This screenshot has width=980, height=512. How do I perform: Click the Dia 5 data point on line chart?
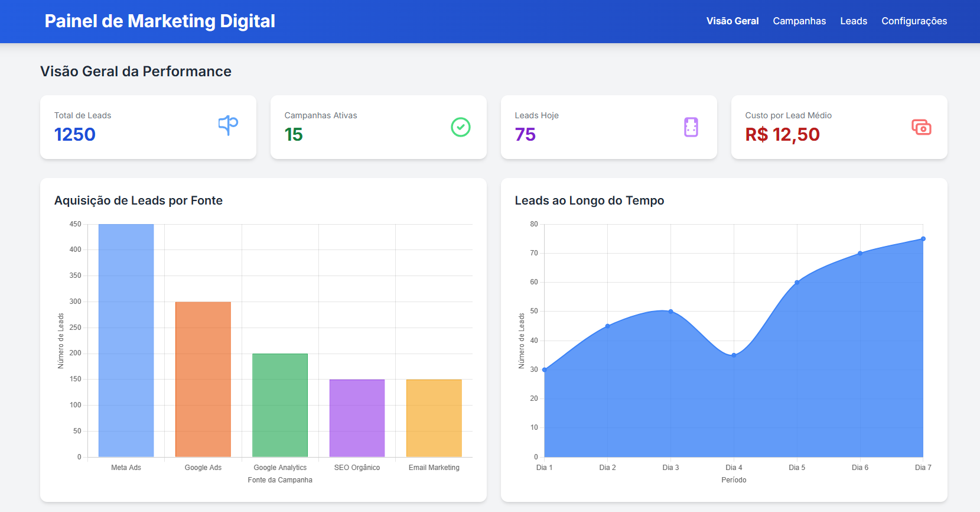797,283
